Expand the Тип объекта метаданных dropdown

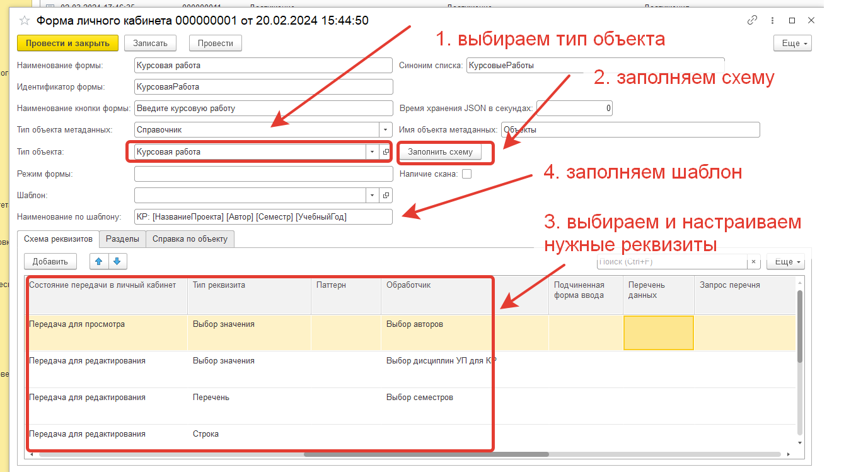tap(386, 129)
